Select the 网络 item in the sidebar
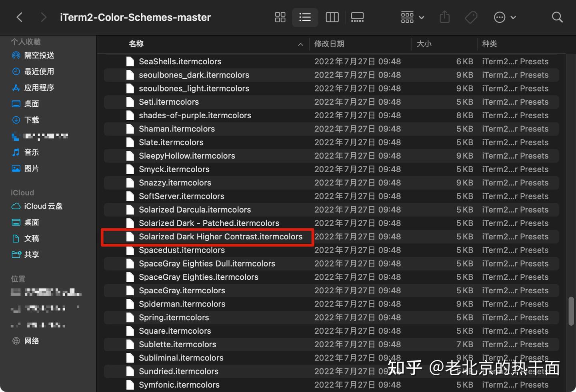 [32, 340]
